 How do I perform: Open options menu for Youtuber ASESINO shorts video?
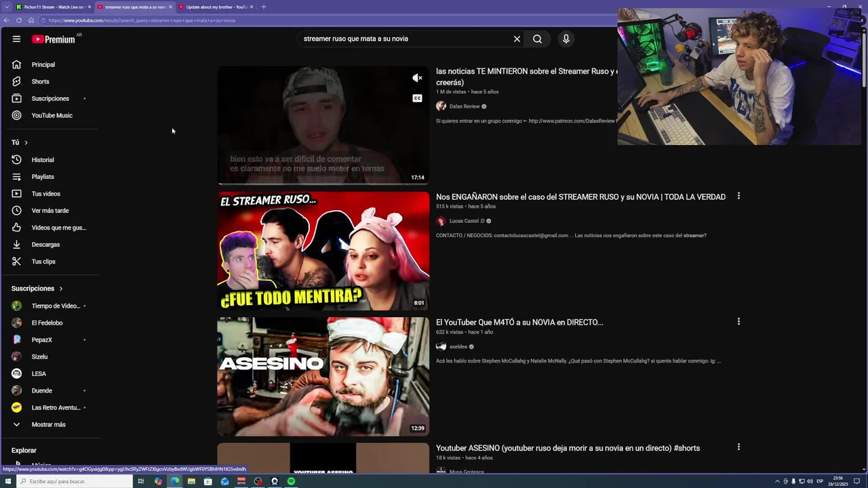[738, 447]
